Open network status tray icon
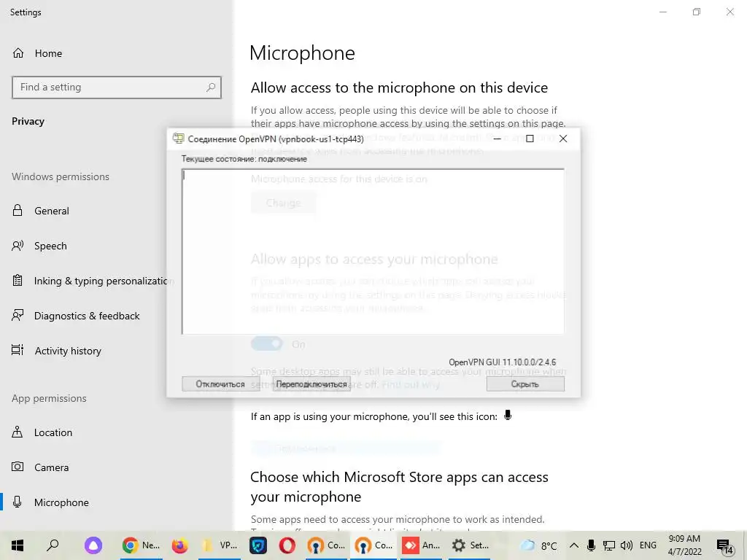 tap(608, 545)
